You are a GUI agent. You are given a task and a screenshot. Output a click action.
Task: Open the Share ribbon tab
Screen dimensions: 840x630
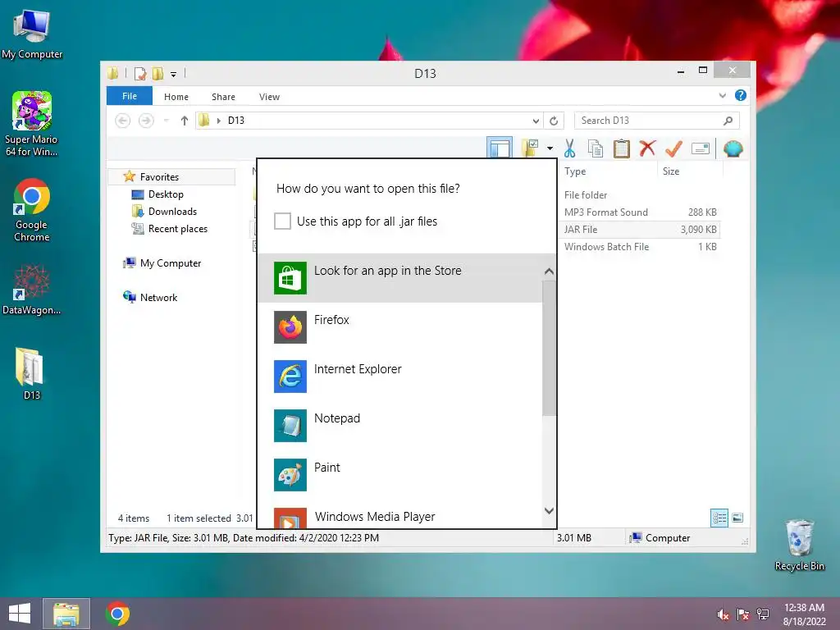coord(223,97)
